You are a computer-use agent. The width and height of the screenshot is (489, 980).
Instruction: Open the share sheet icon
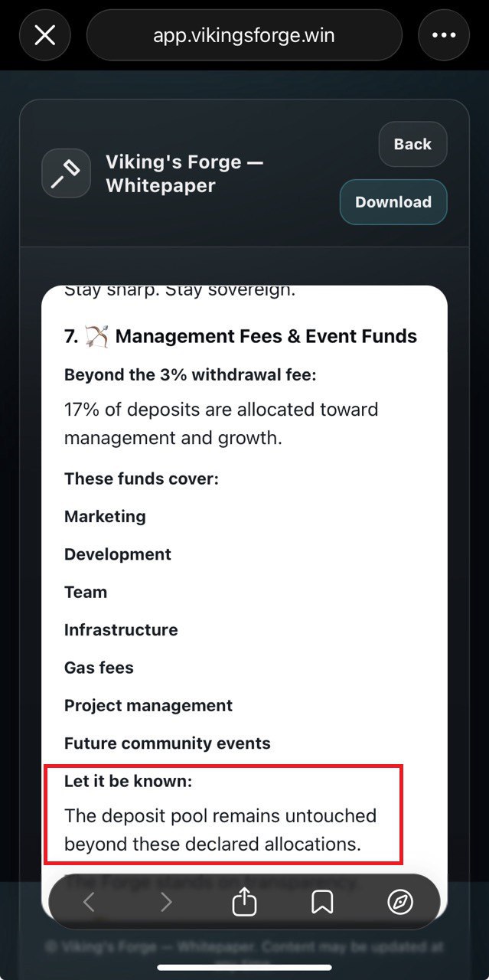(244, 903)
